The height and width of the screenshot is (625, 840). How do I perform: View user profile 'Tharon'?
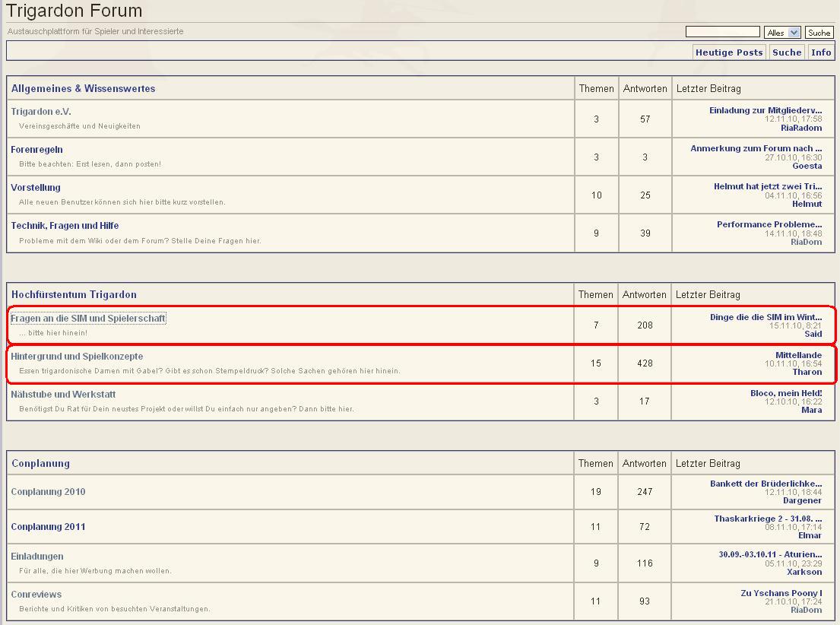pyautogui.click(x=807, y=372)
